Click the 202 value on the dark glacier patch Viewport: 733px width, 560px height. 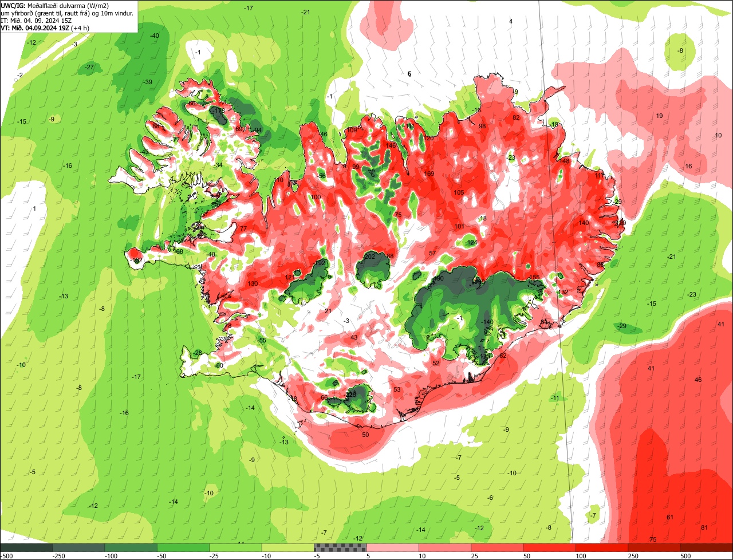click(370, 257)
